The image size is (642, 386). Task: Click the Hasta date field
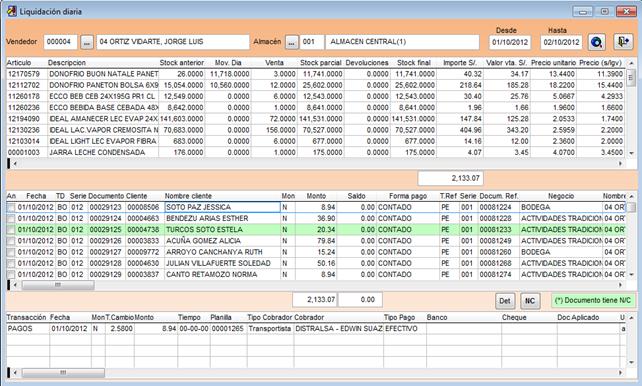point(561,42)
